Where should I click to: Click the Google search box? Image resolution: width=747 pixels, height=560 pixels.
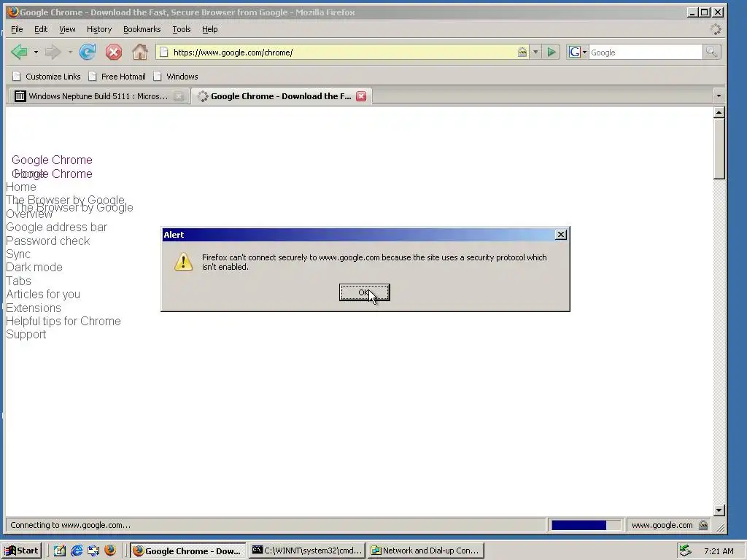[646, 52]
